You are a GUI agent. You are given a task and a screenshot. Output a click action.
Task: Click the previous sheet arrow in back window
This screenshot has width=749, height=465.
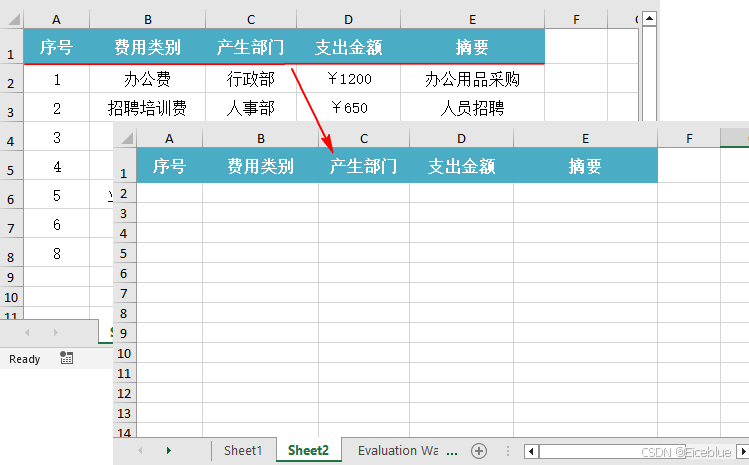click(27, 332)
